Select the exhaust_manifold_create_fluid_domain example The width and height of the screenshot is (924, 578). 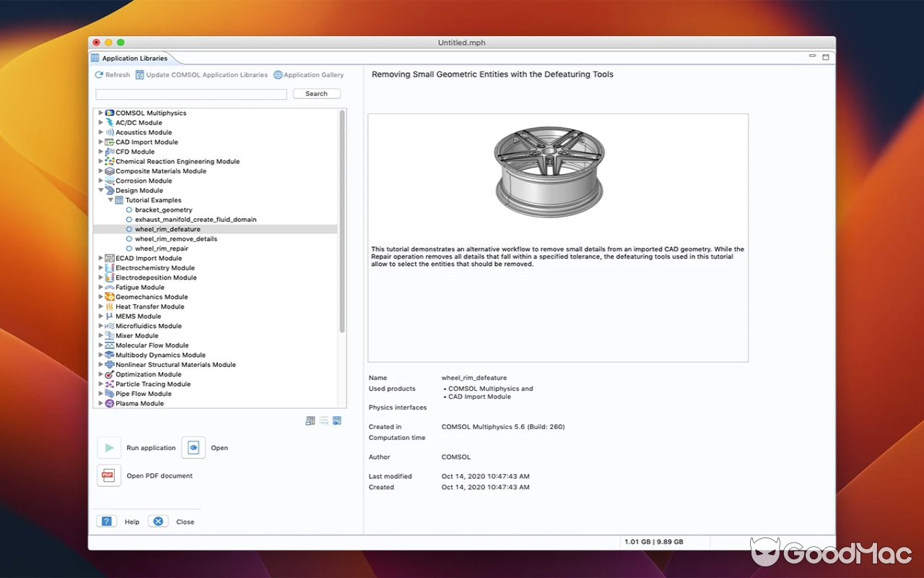(x=196, y=219)
